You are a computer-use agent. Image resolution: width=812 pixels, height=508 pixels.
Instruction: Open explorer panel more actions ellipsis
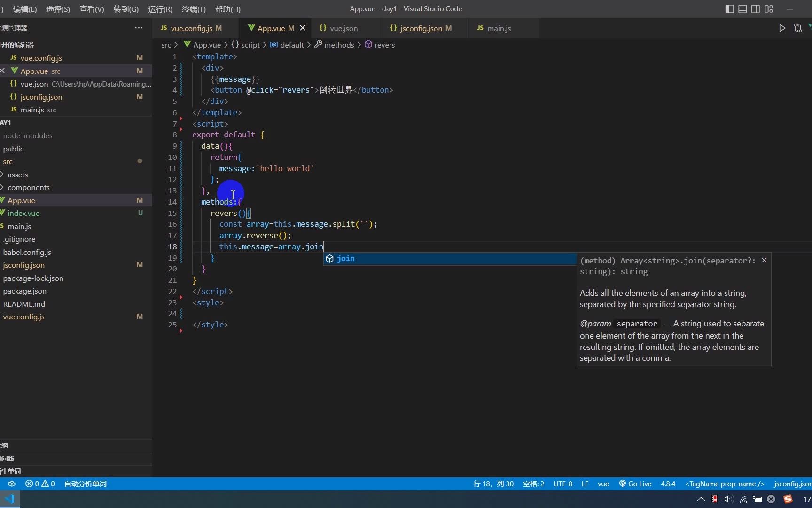[x=139, y=28]
